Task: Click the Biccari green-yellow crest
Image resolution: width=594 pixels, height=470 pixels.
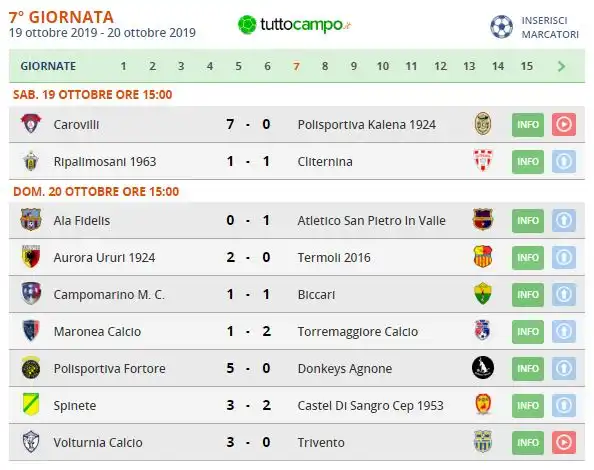Action: tap(483, 294)
